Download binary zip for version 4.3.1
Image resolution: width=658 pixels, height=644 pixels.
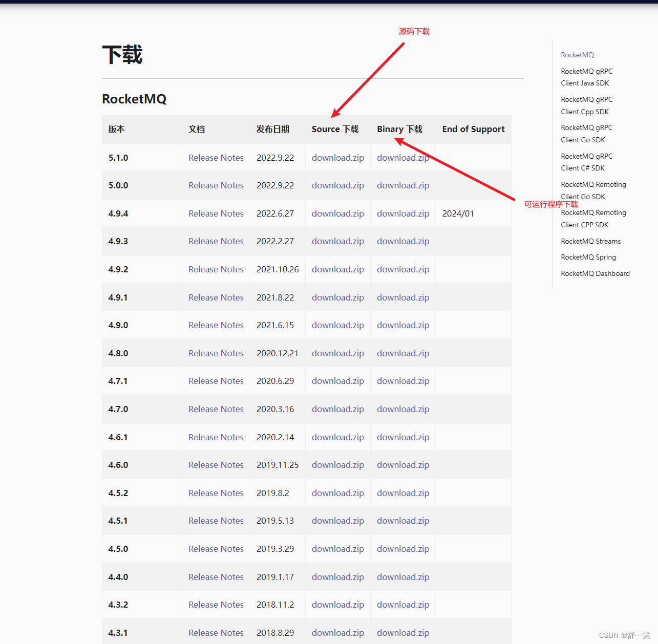402,633
